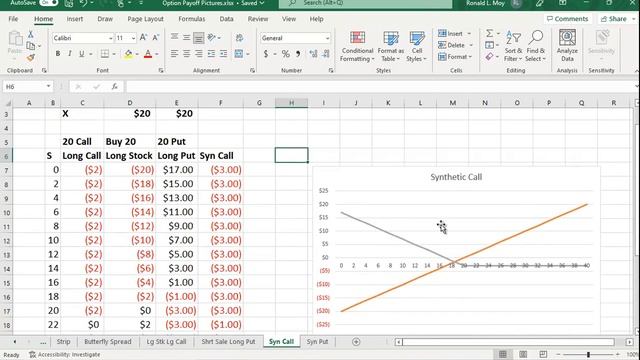Click the Comments button
Viewport: 640px width, 360px height.
click(x=567, y=19)
